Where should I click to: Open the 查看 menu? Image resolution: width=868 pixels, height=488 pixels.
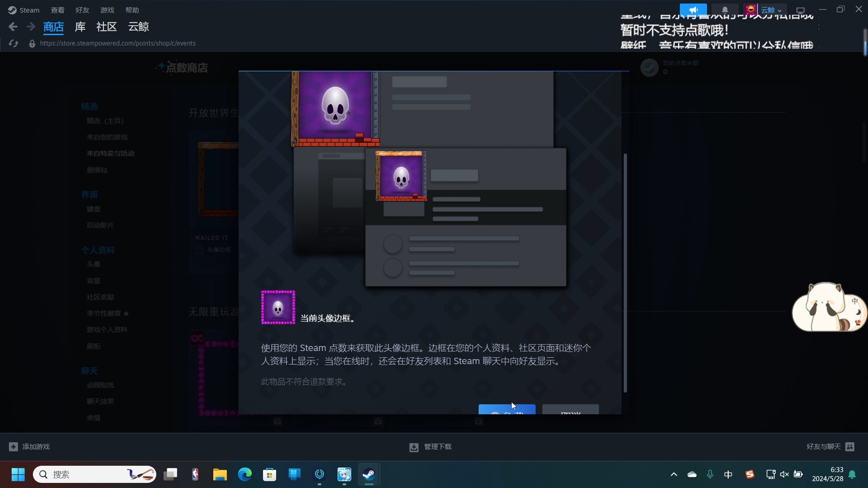[x=57, y=10]
